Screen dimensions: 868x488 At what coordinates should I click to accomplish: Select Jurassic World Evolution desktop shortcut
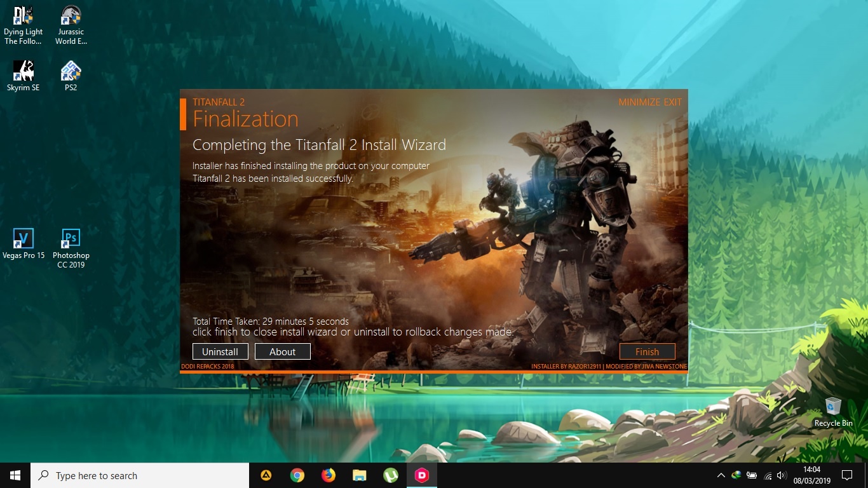coord(71,25)
